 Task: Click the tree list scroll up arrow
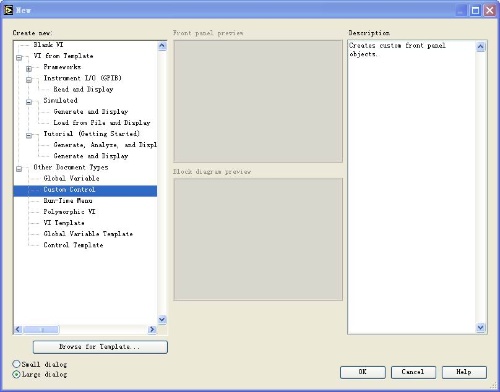point(162,46)
